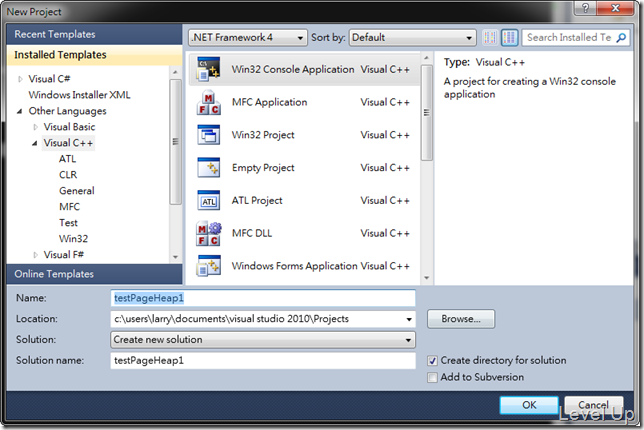Click the tree panel scrollbar thumb
The image size is (644, 430).
pyautogui.click(x=175, y=142)
